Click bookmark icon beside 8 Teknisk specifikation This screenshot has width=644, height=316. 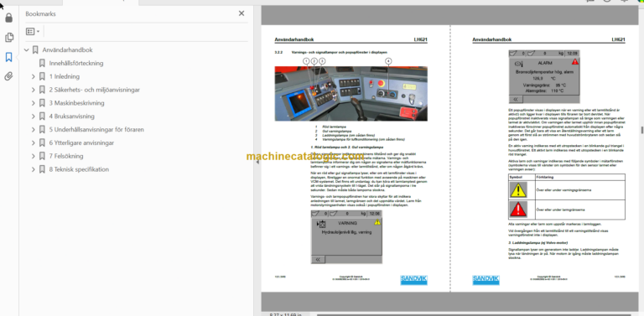(42, 169)
